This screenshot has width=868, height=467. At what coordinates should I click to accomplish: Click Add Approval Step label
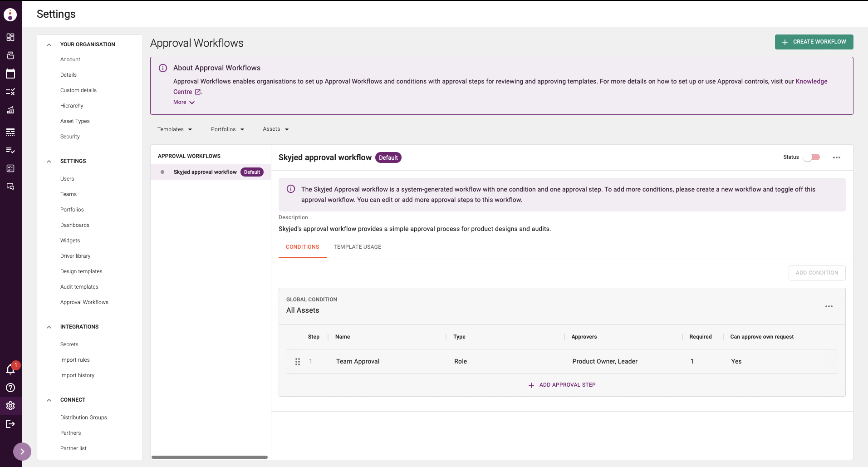(567, 385)
